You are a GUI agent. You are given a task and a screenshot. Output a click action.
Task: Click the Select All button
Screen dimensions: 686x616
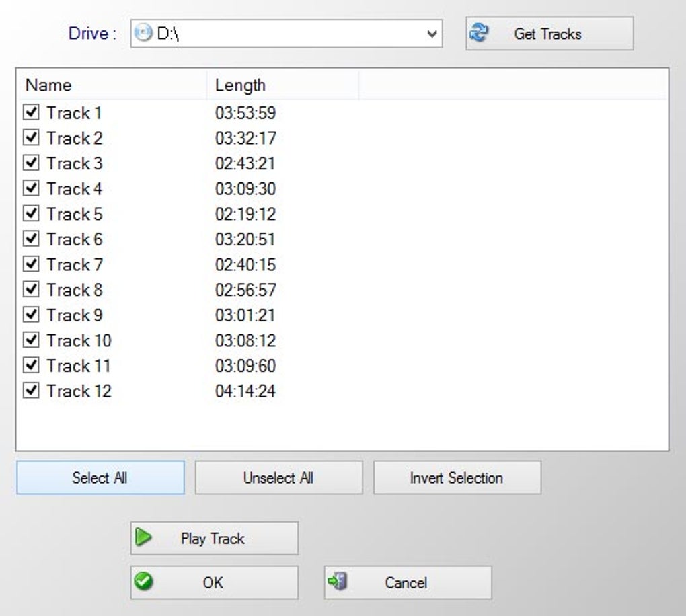[101, 477]
